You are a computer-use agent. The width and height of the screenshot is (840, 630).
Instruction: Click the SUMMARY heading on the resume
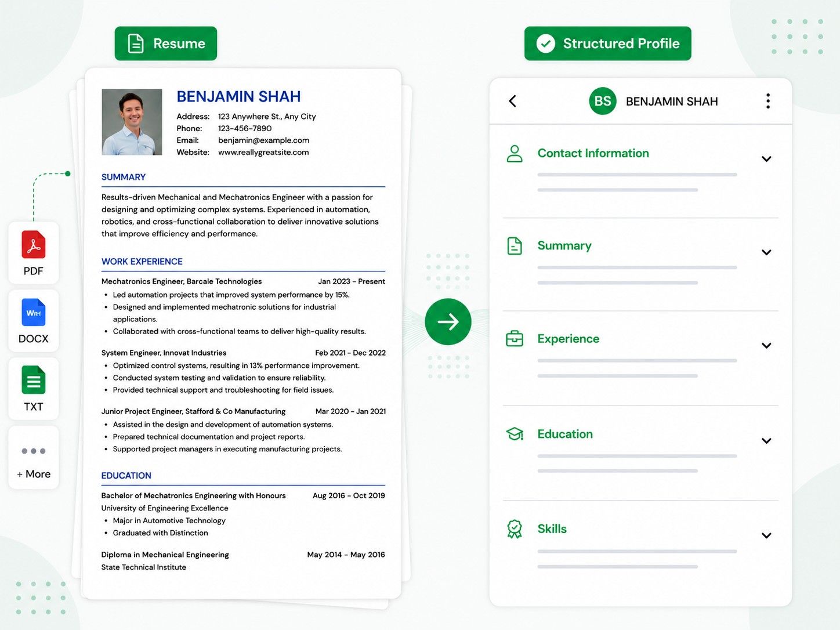pyautogui.click(x=124, y=177)
